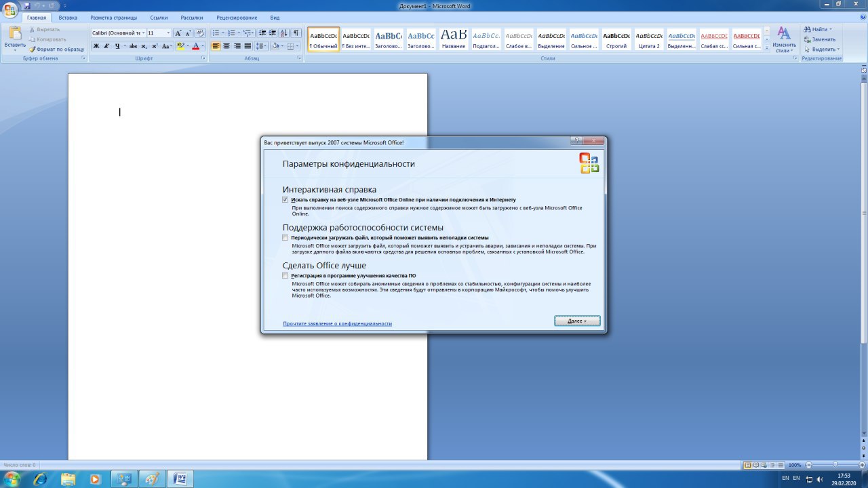Viewport: 868px width, 488px height.
Task: Open the Вставка tab
Action: pos(68,18)
